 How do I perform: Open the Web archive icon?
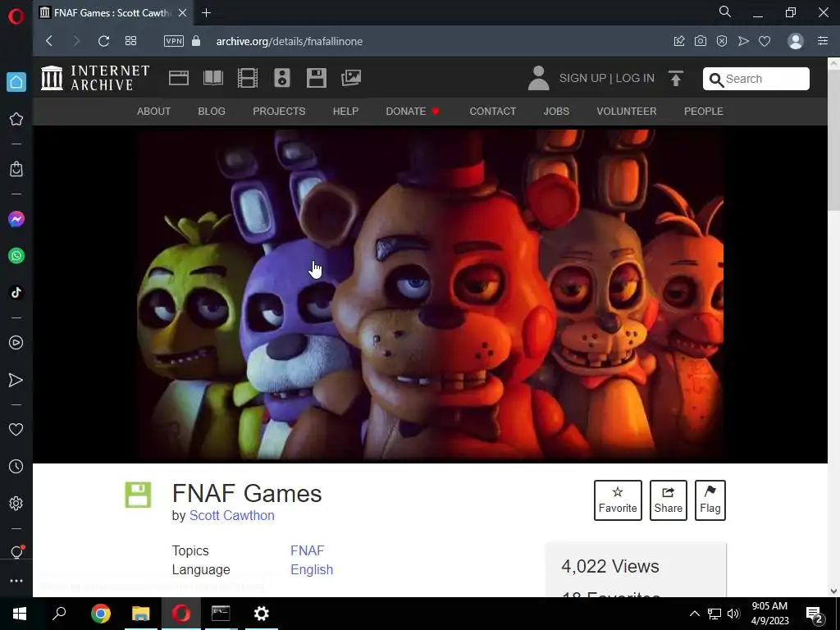click(178, 78)
